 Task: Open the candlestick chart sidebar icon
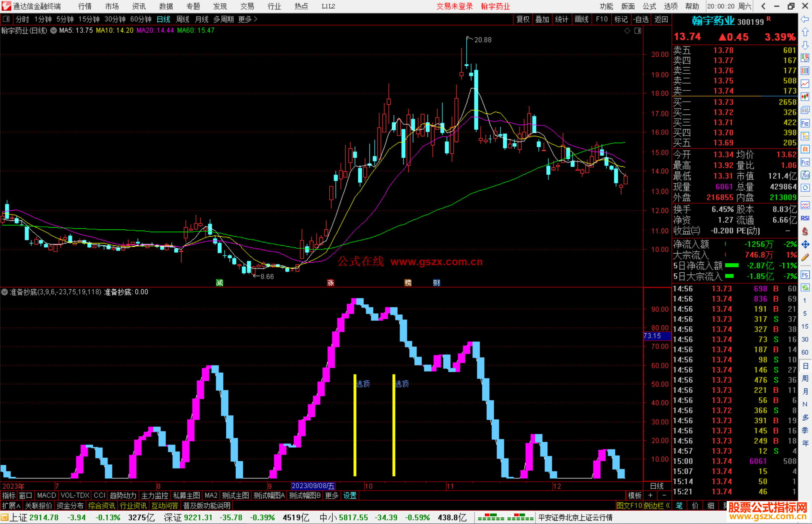pyautogui.click(x=805, y=97)
